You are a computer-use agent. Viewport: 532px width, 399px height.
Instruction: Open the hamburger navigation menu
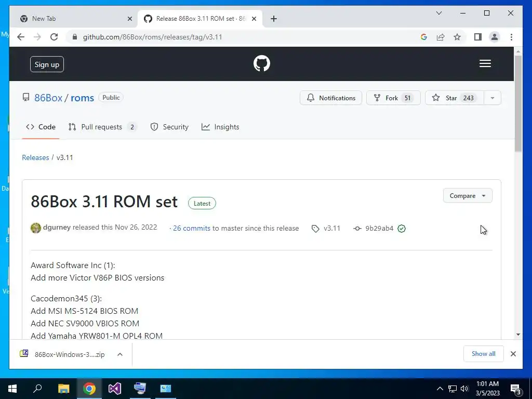[485, 63]
